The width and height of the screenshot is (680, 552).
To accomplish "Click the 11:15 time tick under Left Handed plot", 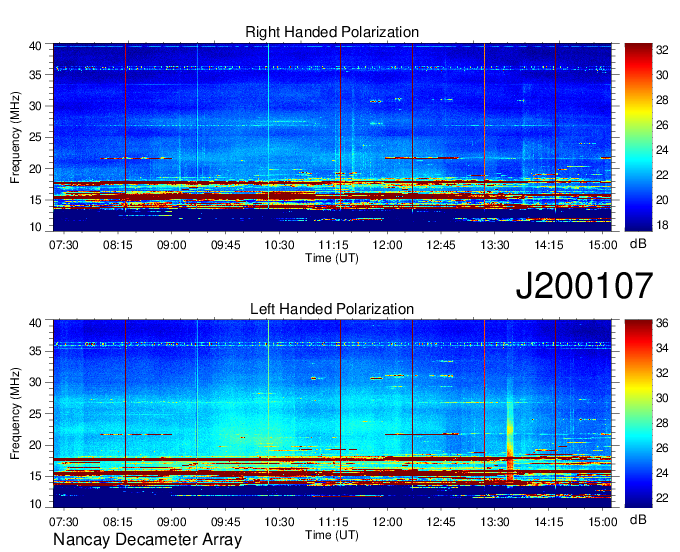I will pos(333,522).
